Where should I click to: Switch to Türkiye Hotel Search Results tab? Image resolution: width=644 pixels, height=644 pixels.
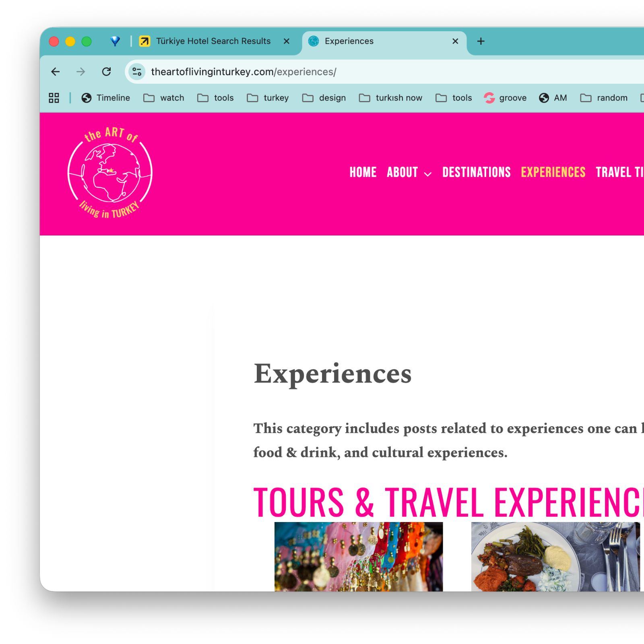click(x=213, y=41)
